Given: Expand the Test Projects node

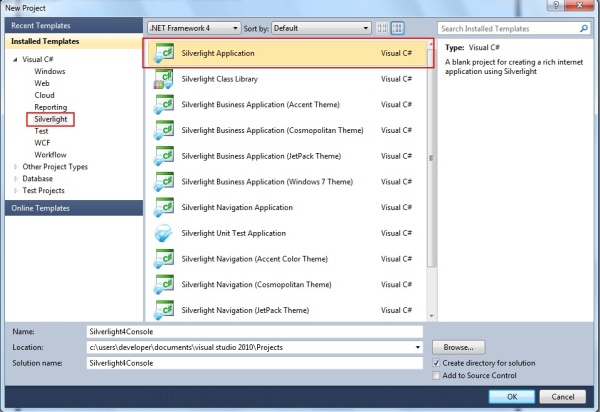Looking at the screenshot, I should 15,191.
